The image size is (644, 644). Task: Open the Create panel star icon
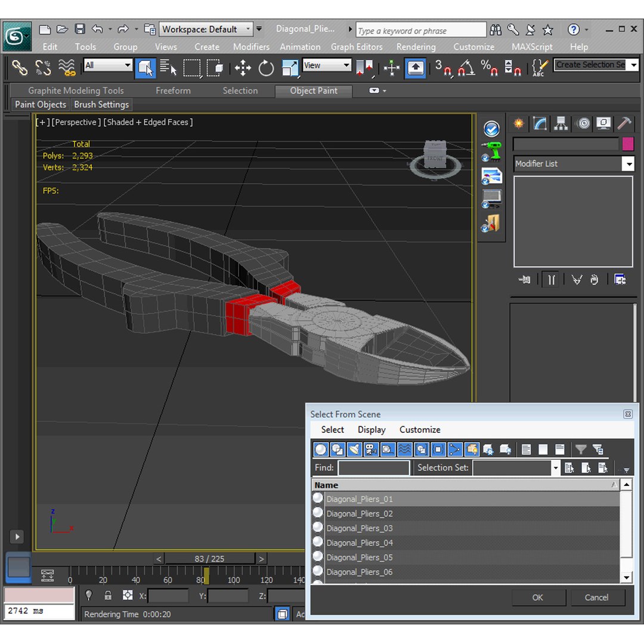[519, 123]
